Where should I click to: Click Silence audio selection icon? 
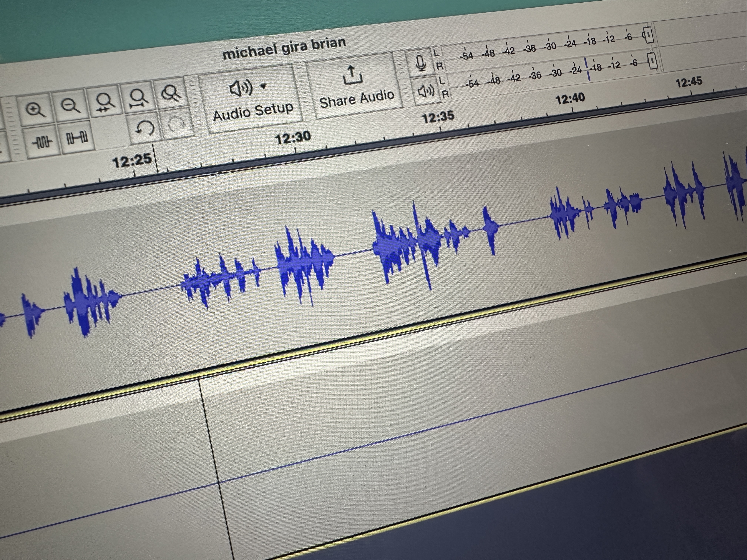click(x=77, y=137)
